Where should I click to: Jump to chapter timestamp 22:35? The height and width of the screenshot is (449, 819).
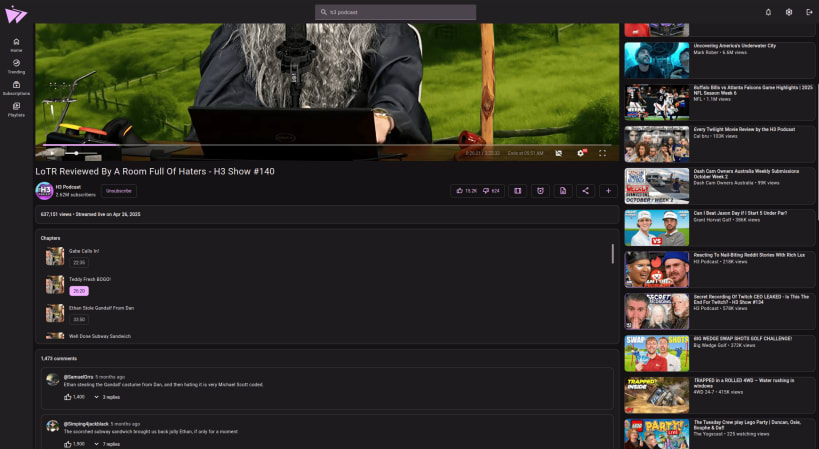click(x=79, y=263)
